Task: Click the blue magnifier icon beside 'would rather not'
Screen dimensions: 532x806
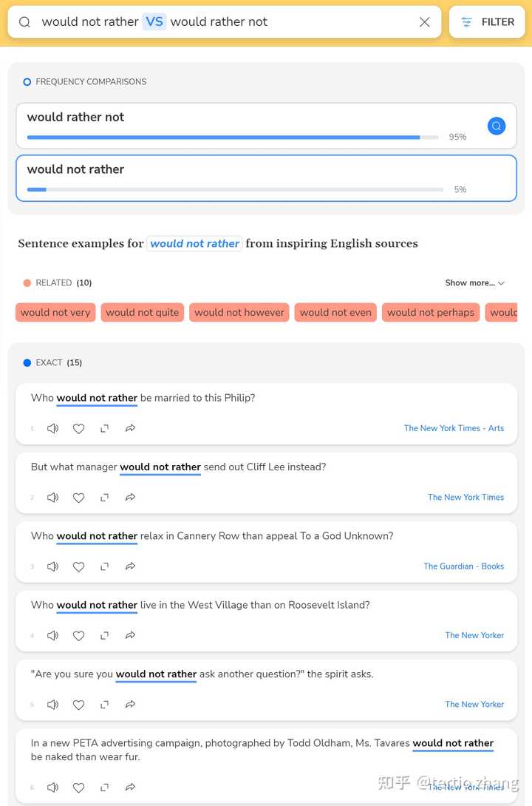Action: (497, 126)
